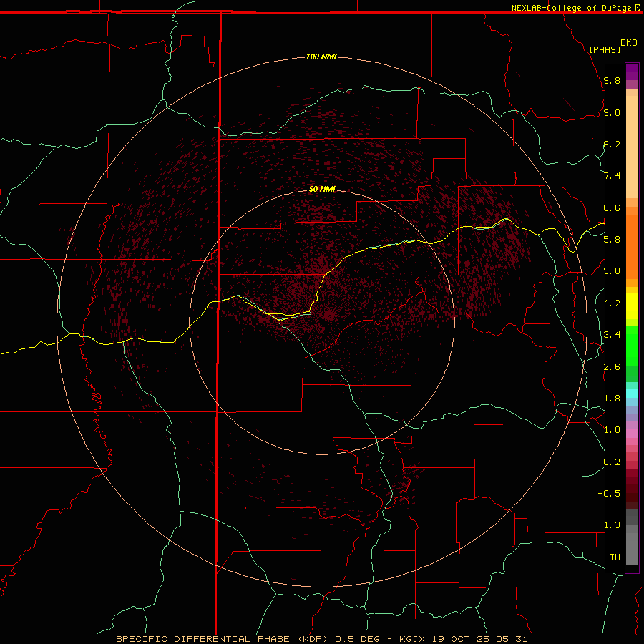Select the 8.2 value on color scale
Screen dimensions: 644x644
[x=612, y=144]
